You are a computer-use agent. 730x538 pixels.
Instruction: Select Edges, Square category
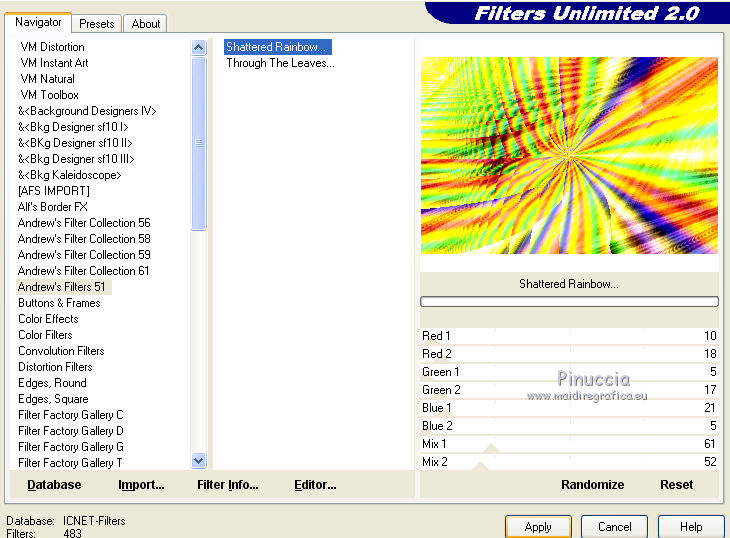pyautogui.click(x=53, y=399)
